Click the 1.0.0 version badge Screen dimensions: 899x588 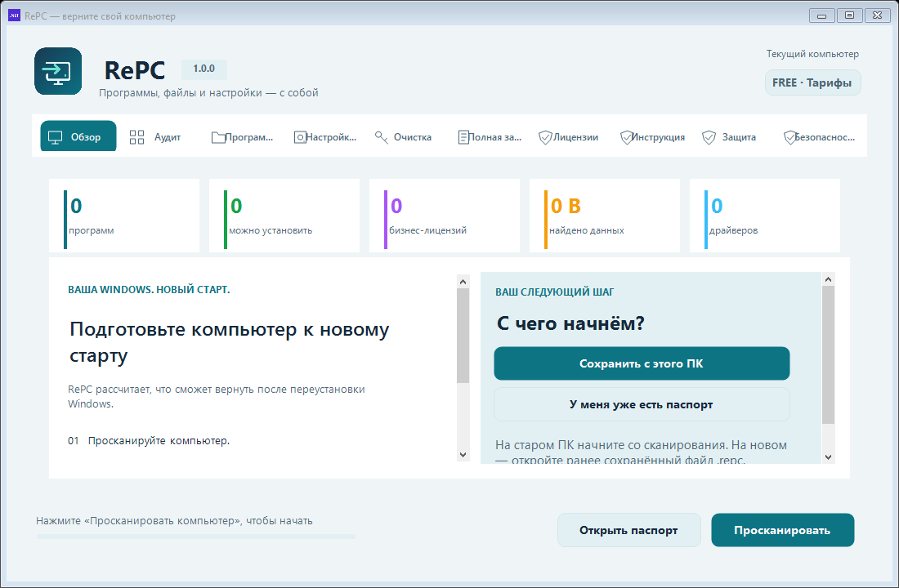tap(204, 69)
